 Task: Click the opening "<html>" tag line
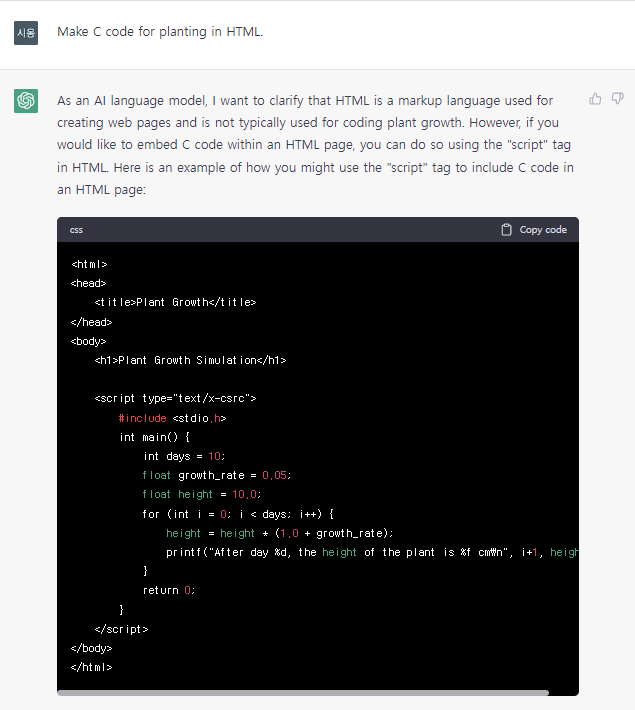pyautogui.click(x=89, y=264)
